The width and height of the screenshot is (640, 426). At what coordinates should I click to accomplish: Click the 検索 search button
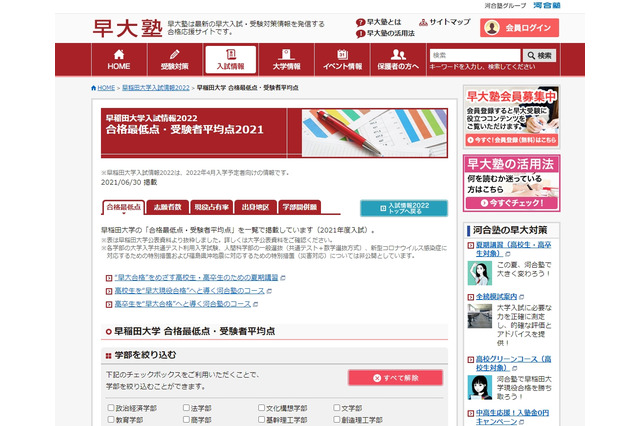coord(539,55)
